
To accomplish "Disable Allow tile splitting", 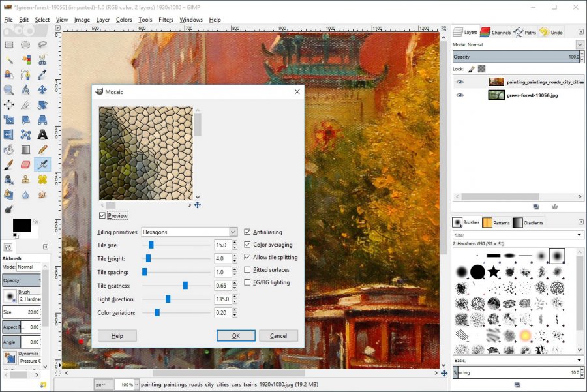I will (x=247, y=257).
